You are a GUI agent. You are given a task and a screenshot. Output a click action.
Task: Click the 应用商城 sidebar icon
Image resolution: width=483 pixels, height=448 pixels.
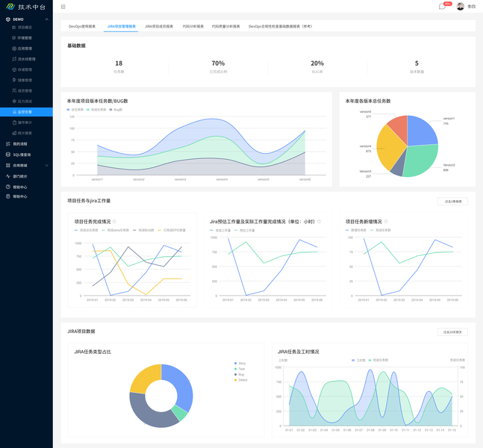(x=8, y=166)
